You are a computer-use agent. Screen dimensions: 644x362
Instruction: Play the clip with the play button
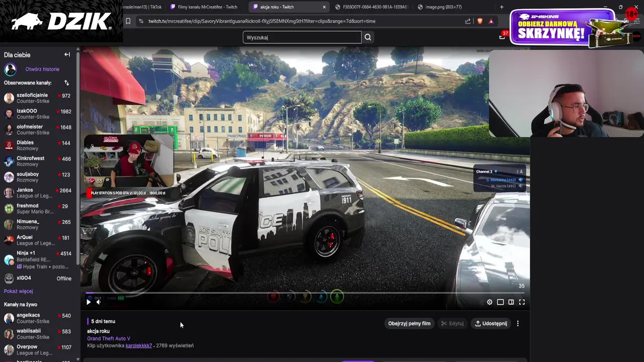(x=89, y=302)
